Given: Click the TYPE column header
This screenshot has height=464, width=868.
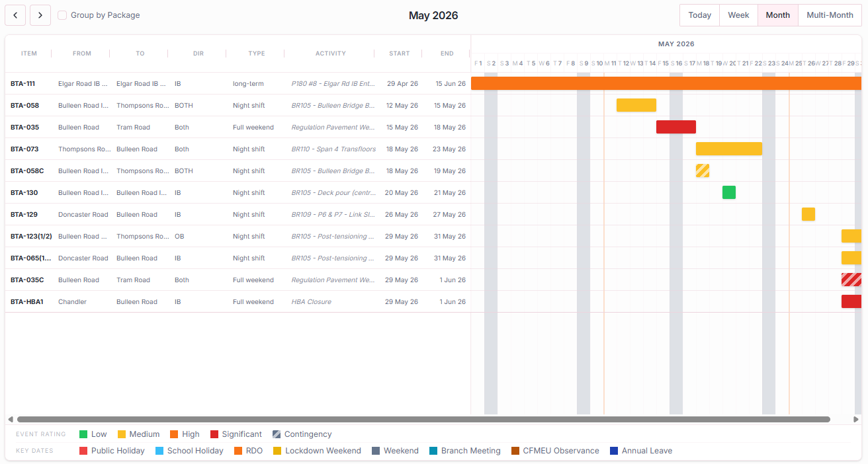Looking at the screenshot, I should (x=257, y=54).
